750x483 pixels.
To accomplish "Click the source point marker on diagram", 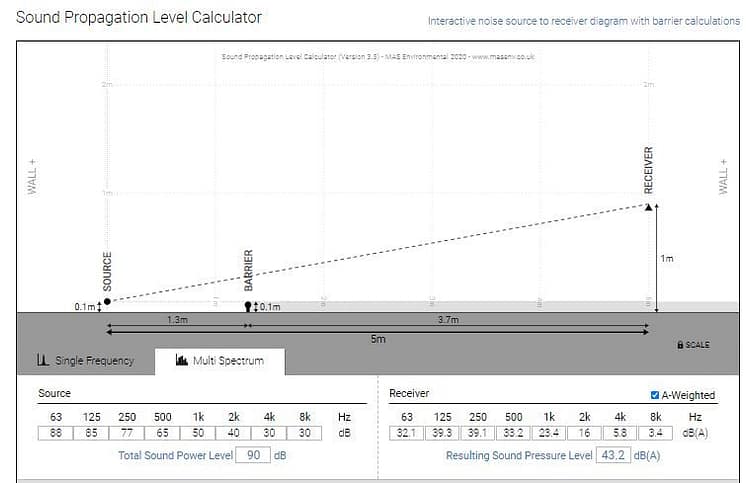I will 107,300.
